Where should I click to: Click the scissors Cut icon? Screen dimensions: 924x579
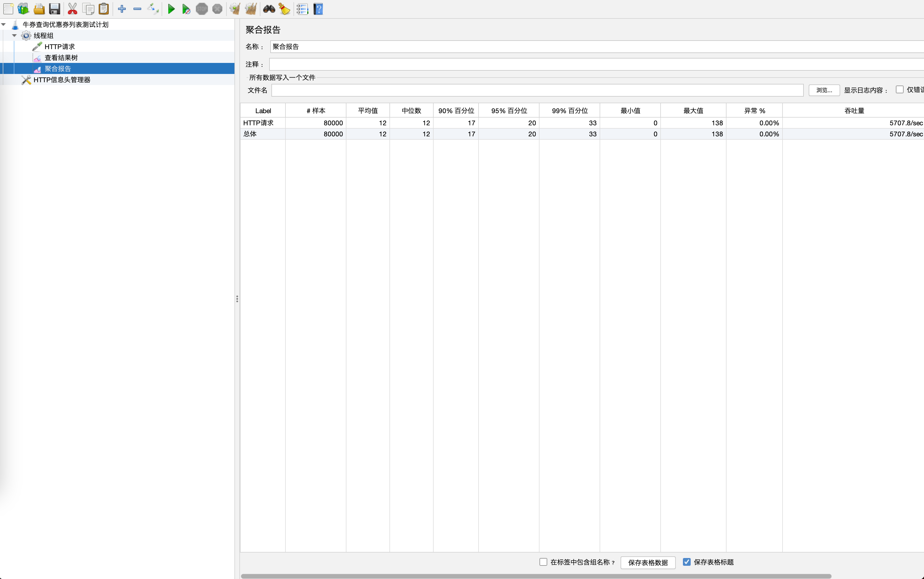tap(72, 9)
